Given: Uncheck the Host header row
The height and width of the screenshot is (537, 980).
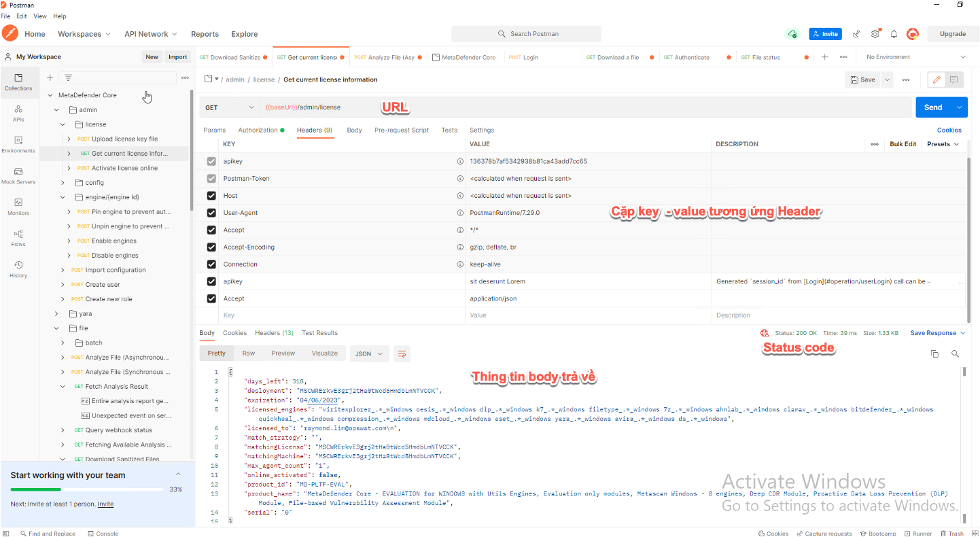Looking at the screenshot, I should pos(212,195).
